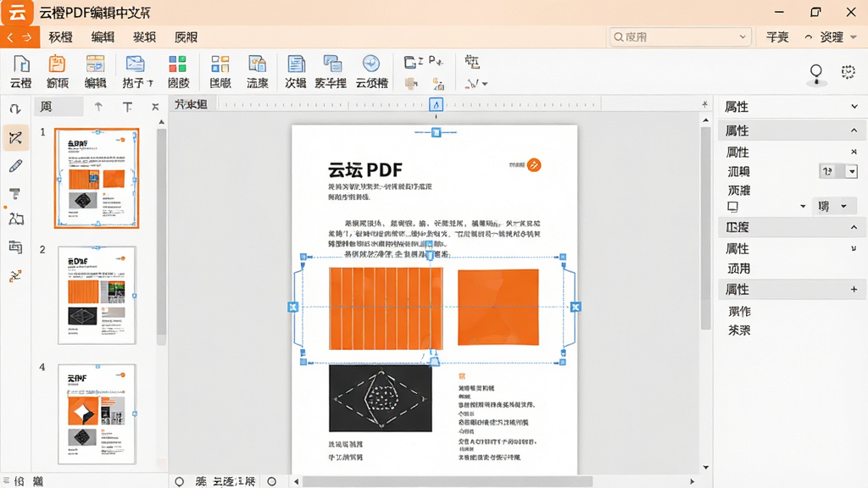The height and width of the screenshot is (488, 868).
Task: Click the orange-dotted connector icon in left sidebar
Action: click(15, 275)
